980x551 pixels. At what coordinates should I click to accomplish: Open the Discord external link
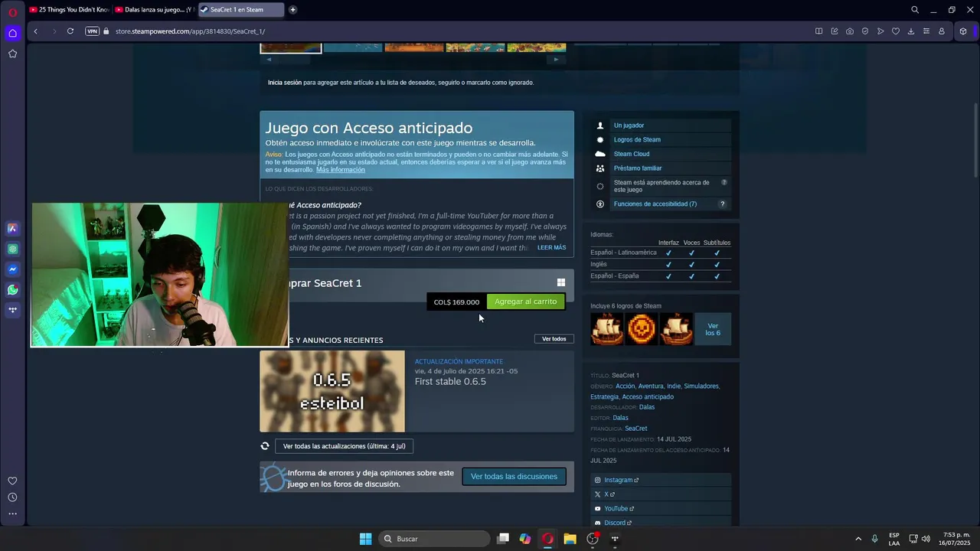[615, 523]
